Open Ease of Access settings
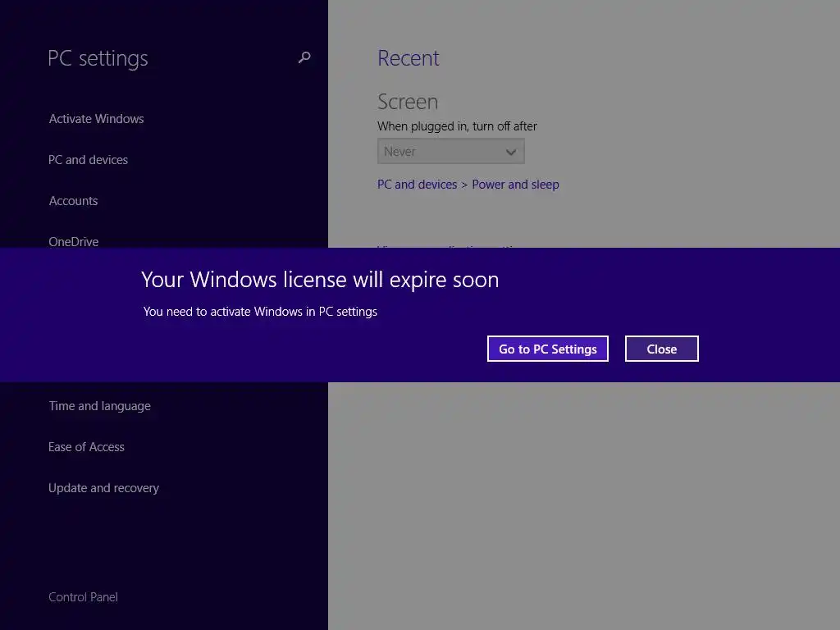The width and height of the screenshot is (840, 630). tap(86, 447)
